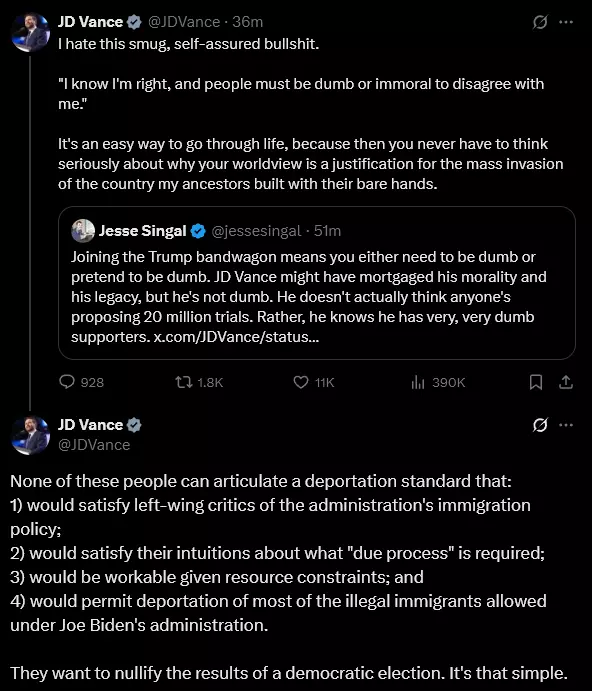Click the Grok icon on the second tweet

[x=540, y=425]
